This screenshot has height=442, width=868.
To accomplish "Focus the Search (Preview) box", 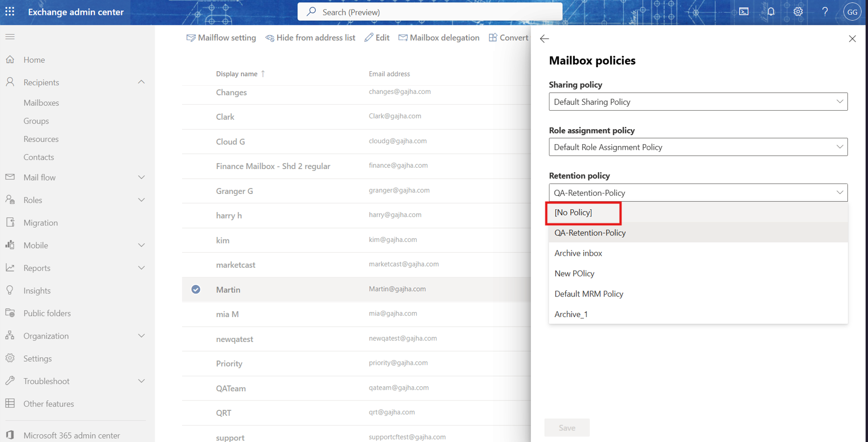I will (430, 11).
